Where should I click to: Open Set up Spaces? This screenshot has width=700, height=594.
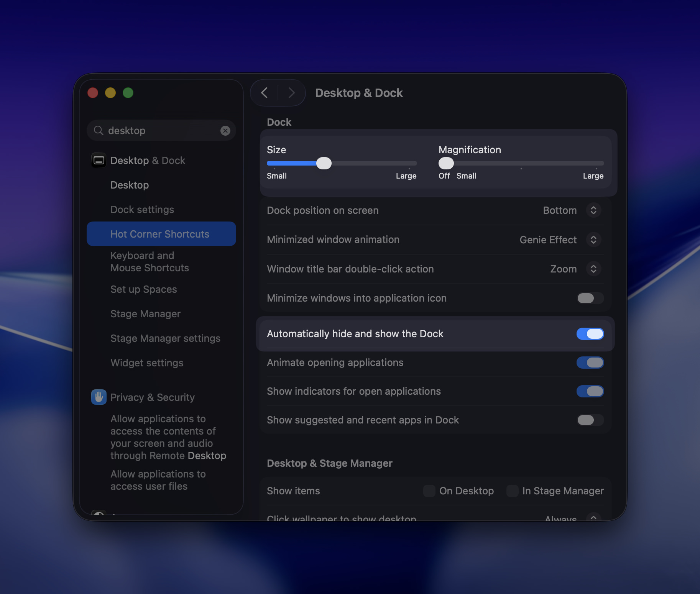[143, 289]
